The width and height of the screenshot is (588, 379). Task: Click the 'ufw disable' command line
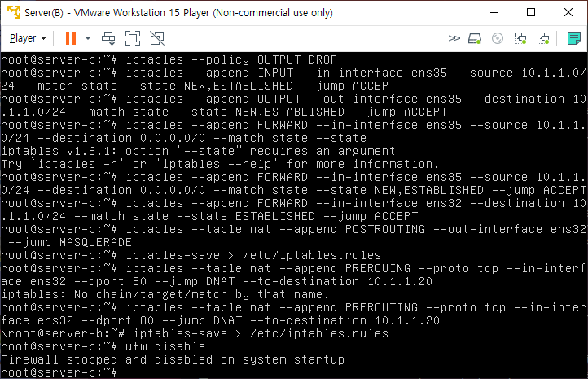103,346
